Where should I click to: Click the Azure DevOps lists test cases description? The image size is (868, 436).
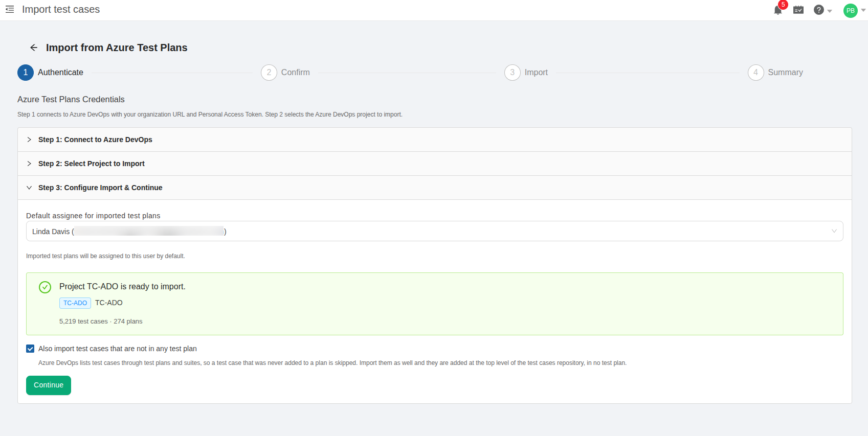[x=332, y=363]
